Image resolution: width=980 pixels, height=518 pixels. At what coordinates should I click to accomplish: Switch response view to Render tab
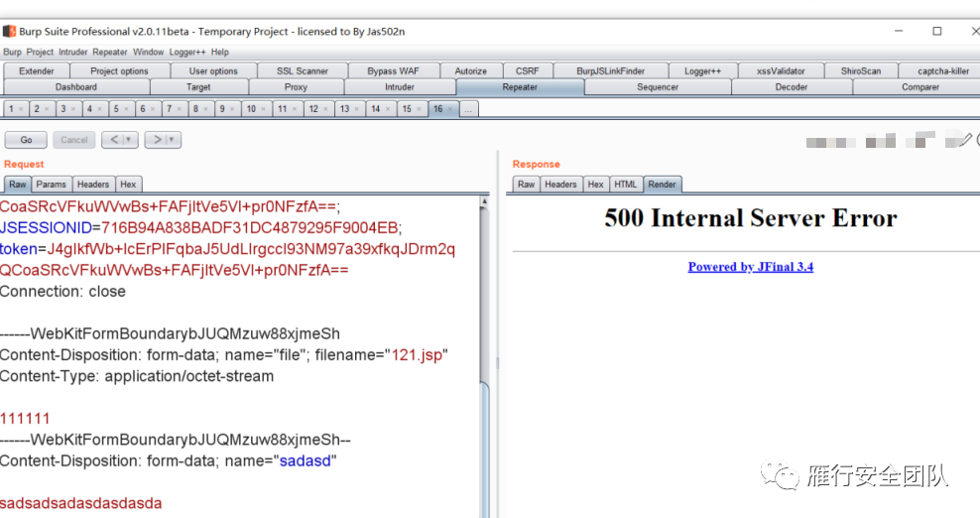pyautogui.click(x=662, y=184)
